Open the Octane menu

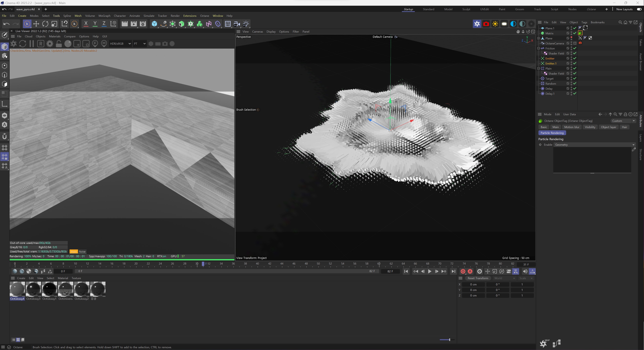click(204, 16)
